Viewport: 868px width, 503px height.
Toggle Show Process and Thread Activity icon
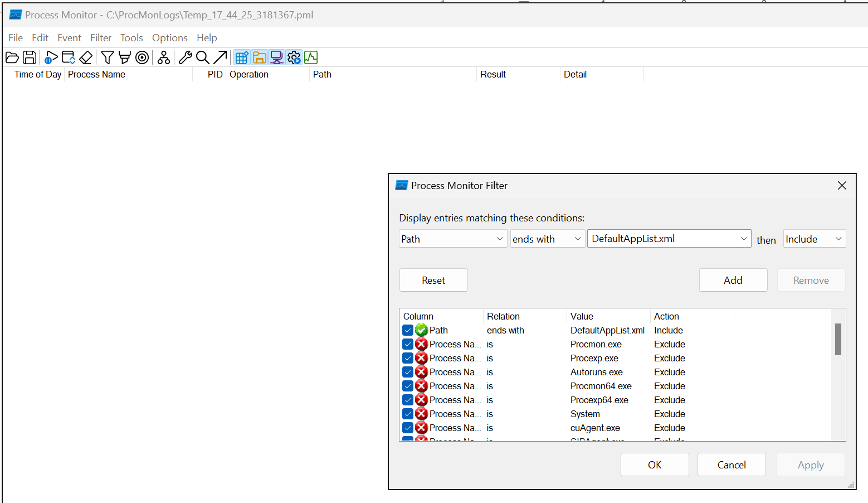click(294, 57)
